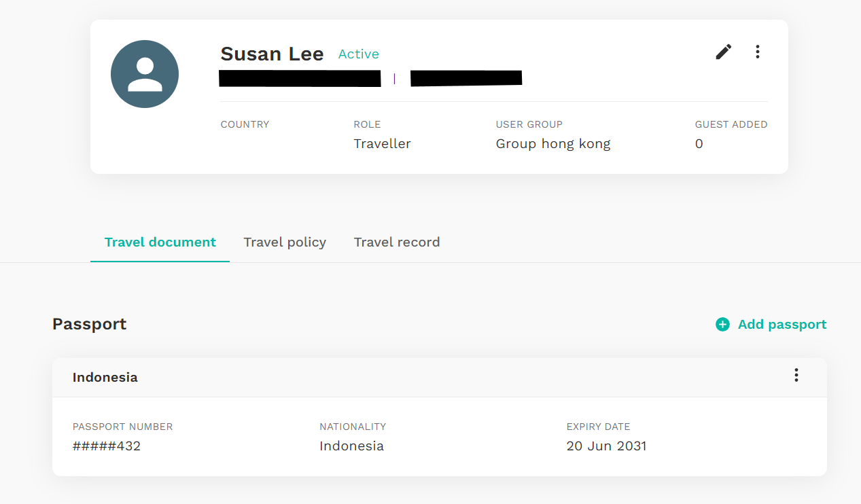Image resolution: width=861 pixels, height=504 pixels.
Task: Click the Guest added count 0
Action: click(699, 144)
